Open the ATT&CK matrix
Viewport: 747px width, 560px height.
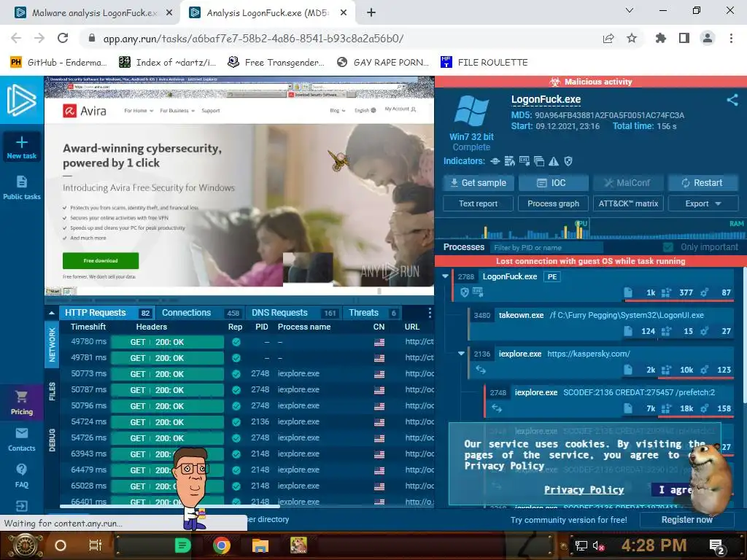tap(628, 203)
